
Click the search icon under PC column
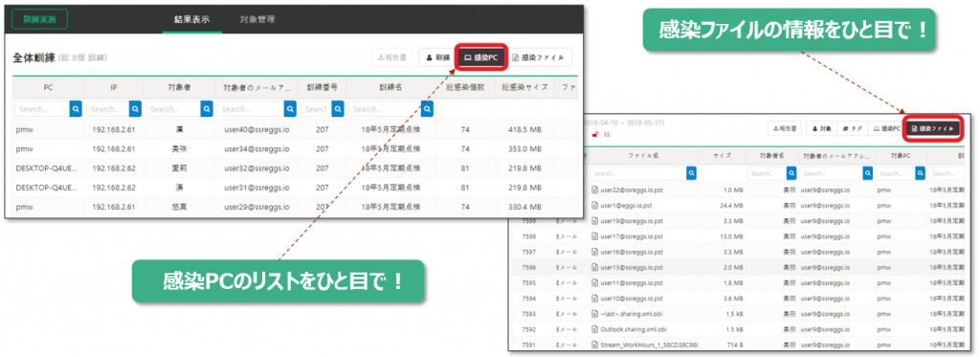tap(76, 109)
